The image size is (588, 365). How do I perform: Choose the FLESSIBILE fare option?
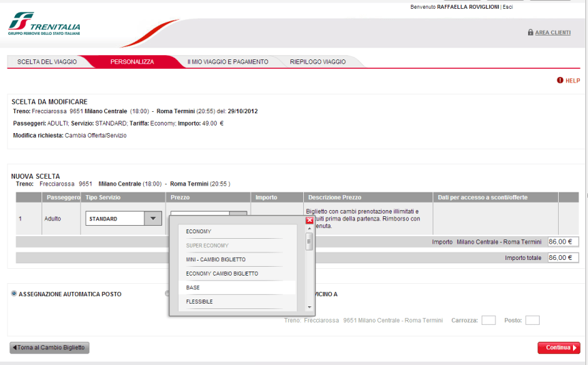click(x=200, y=302)
